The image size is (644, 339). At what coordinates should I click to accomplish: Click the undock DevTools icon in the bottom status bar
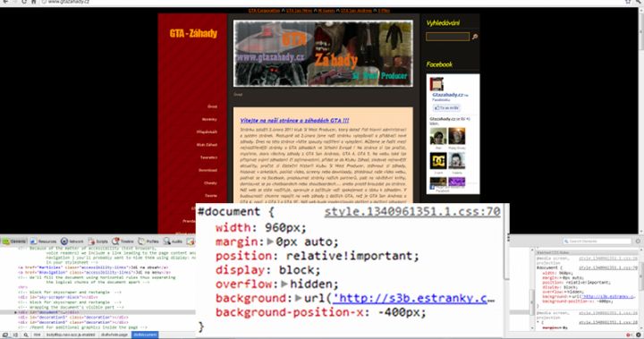tap(5, 335)
